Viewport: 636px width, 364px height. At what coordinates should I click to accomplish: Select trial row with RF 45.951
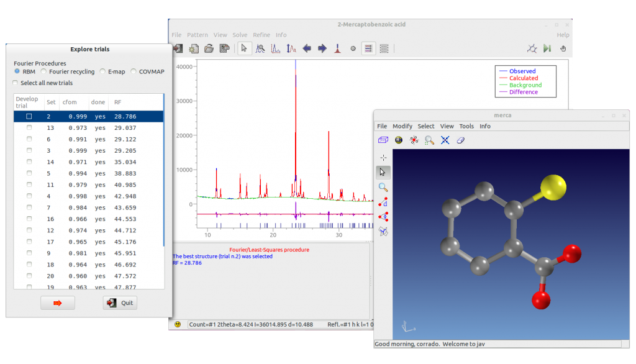pyautogui.click(x=88, y=253)
